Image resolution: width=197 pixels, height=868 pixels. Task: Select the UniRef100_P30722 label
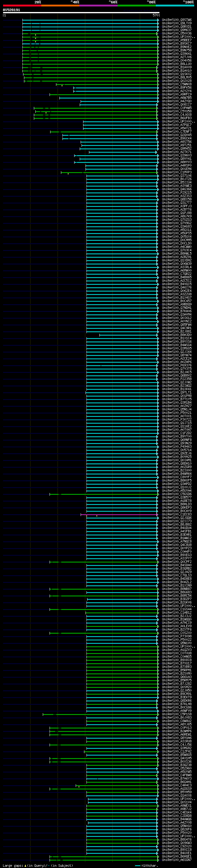pyautogui.click(x=177, y=419)
